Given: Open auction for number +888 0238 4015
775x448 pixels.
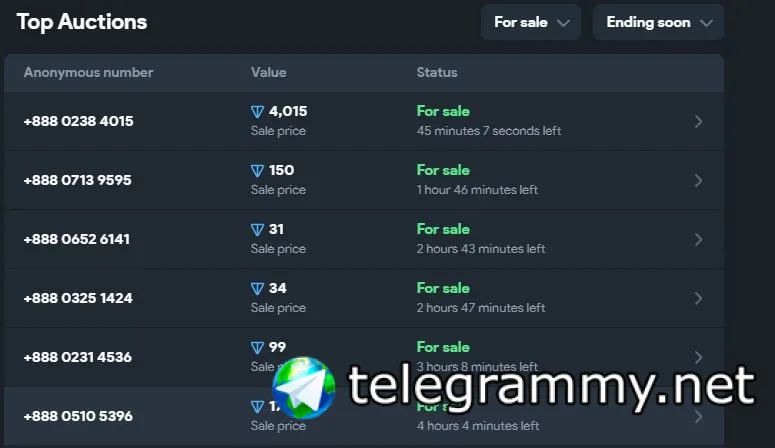Looking at the screenshot, I should 78,122.
